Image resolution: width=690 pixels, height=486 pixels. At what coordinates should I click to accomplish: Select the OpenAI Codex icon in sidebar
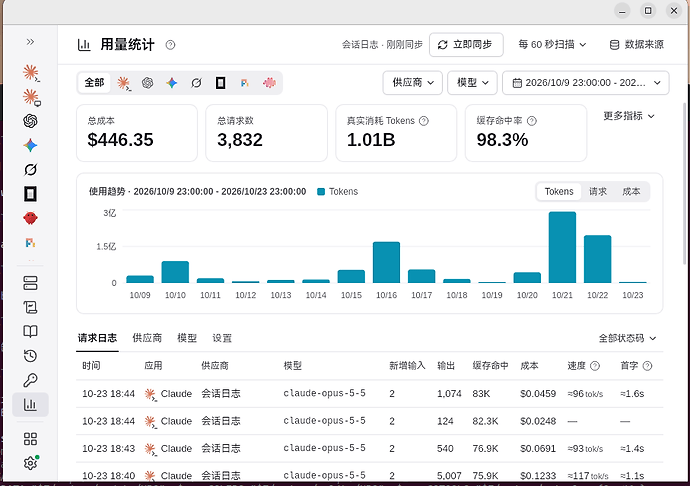[x=30, y=121]
